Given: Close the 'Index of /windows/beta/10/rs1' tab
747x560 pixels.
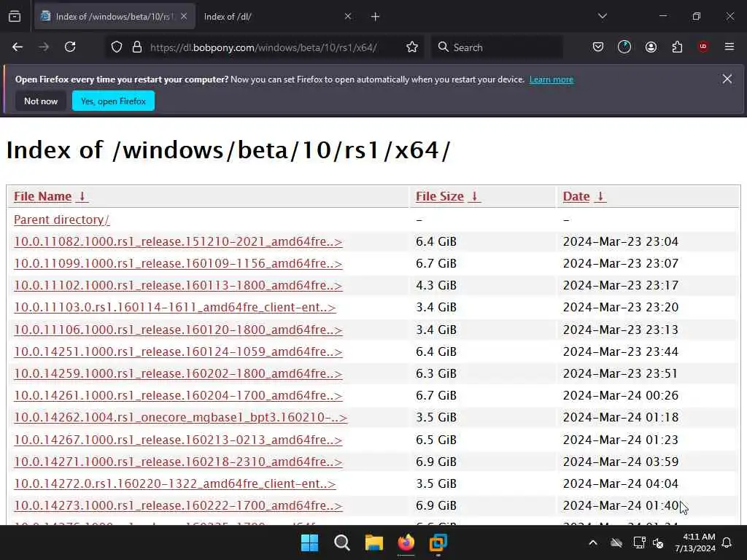Looking at the screenshot, I should click(184, 16).
